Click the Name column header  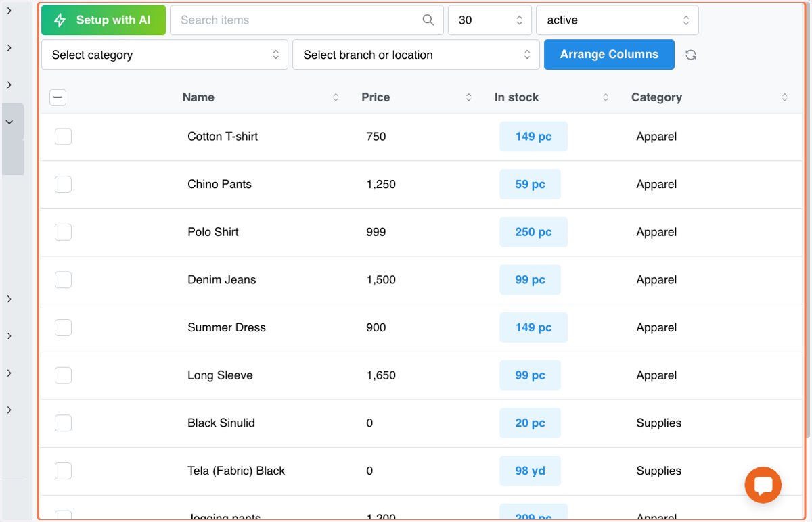pos(198,97)
